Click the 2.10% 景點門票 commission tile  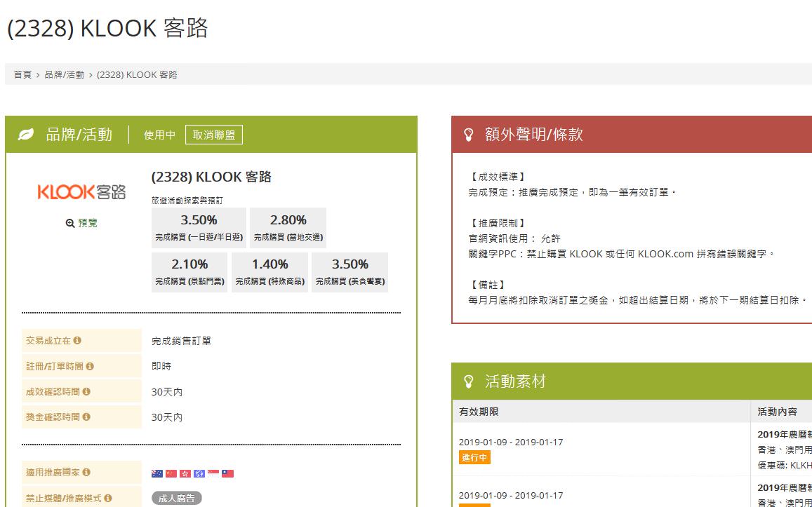point(189,272)
